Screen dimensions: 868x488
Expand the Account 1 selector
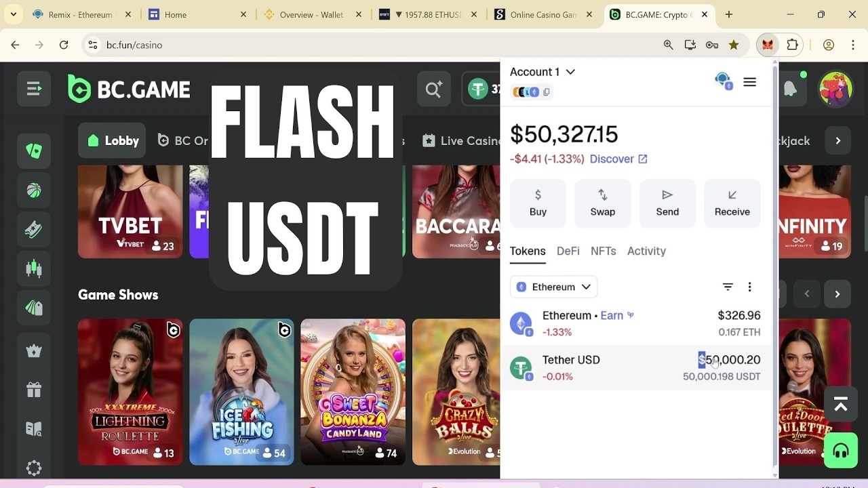click(542, 72)
